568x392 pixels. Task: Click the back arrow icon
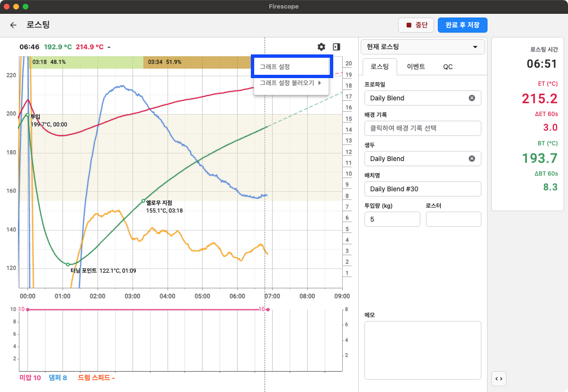pos(13,25)
